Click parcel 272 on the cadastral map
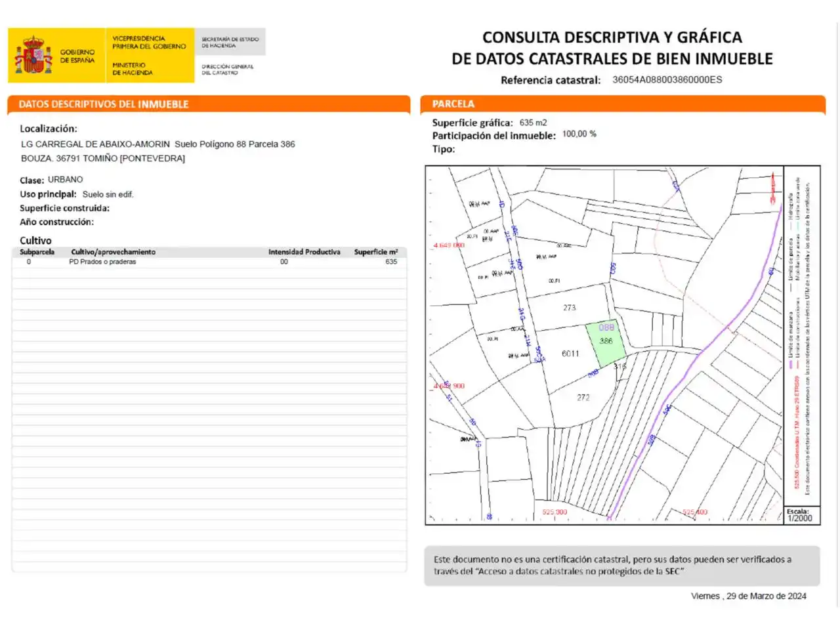This screenshot has height=630, width=840. [583, 398]
